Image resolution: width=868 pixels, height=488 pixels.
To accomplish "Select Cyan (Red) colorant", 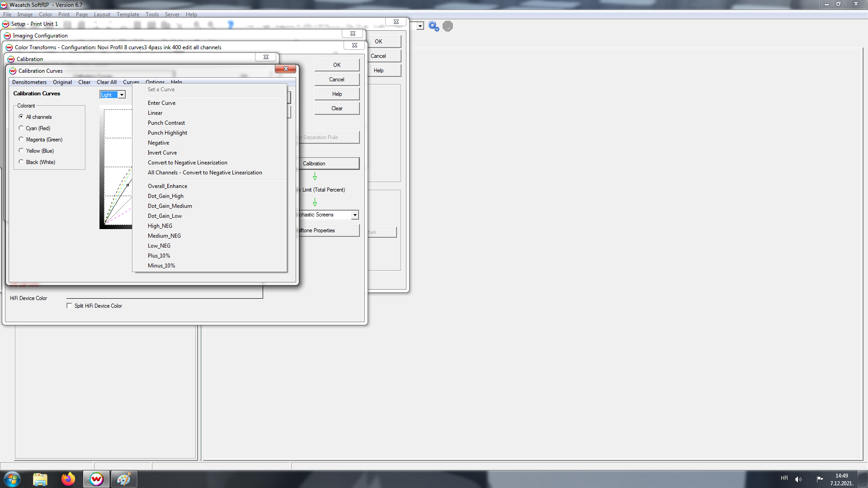I will coord(34,128).
